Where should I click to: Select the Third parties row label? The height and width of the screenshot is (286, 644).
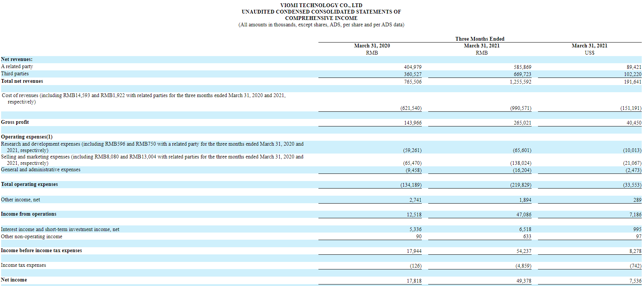15,74
